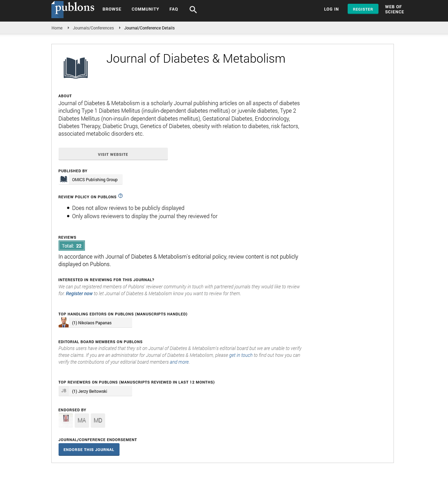Open the first endorser photo avatar

tap(66, 420)
